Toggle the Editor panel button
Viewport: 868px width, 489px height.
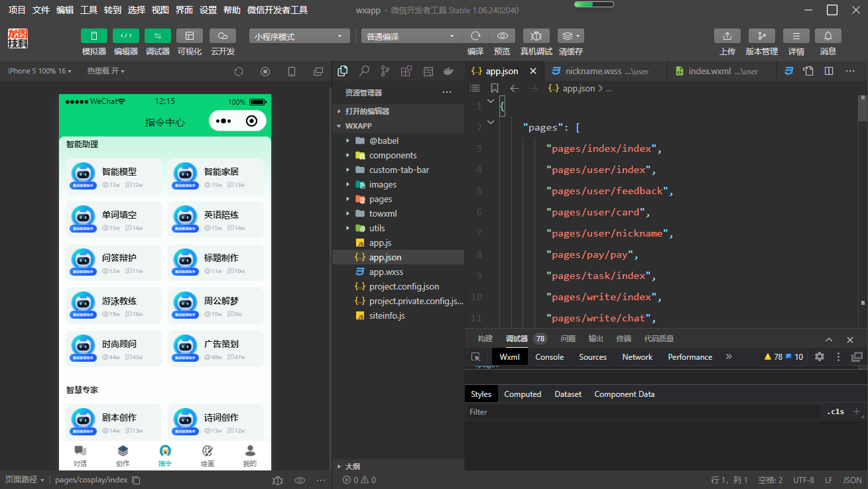[126, 36]
